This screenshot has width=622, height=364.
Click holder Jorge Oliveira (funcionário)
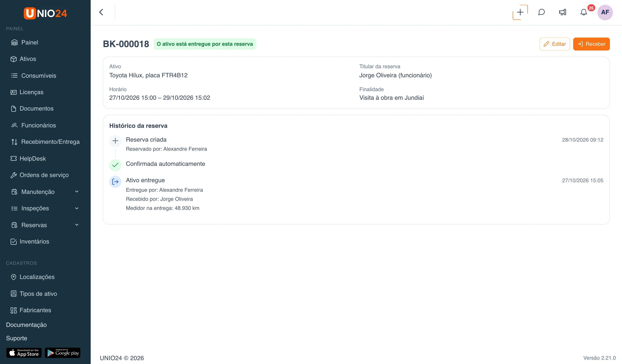395,75
